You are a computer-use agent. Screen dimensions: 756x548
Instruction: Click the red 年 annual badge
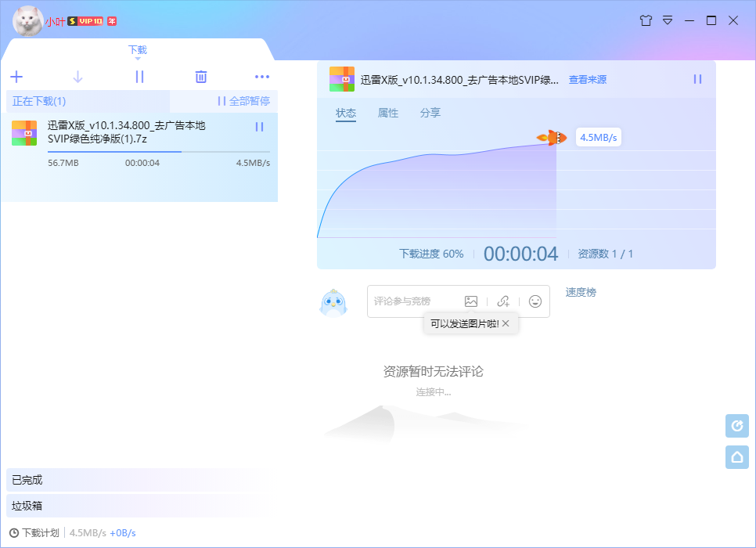coord(112,21)
